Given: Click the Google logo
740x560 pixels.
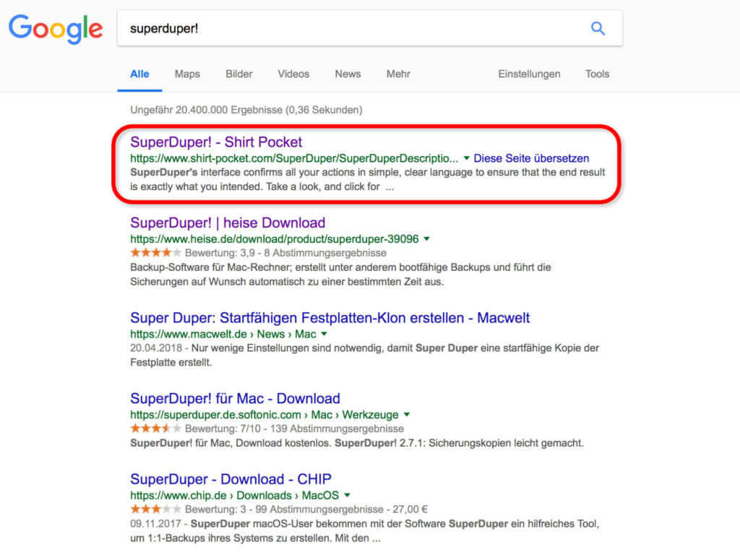Looking at the screenshot, I should coord(56,28).
